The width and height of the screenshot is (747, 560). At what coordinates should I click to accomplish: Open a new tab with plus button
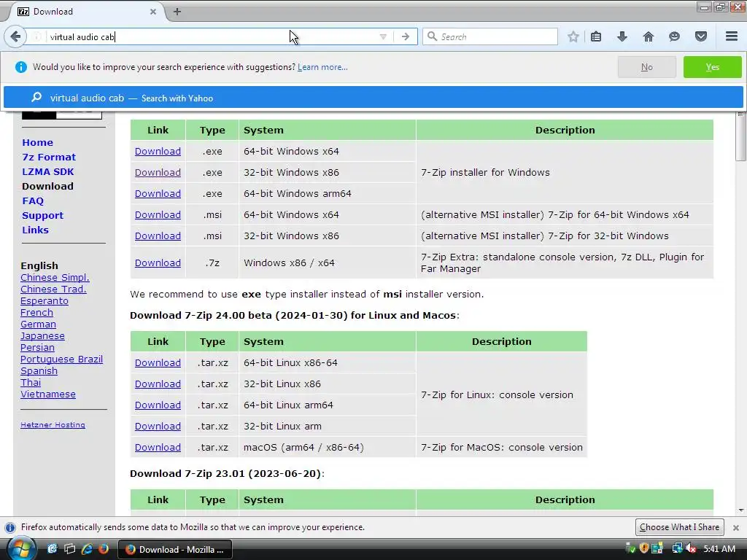[x=177, y=12]
